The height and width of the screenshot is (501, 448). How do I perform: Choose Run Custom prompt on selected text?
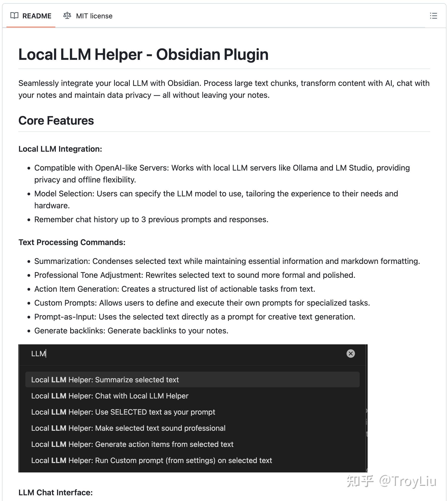152,460
